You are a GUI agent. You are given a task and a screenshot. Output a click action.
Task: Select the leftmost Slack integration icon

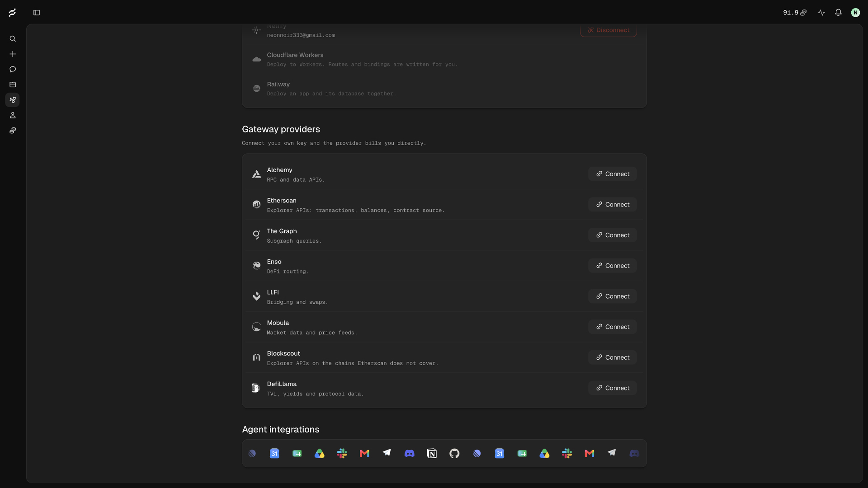pyautogui.click(x=342, y=454)
